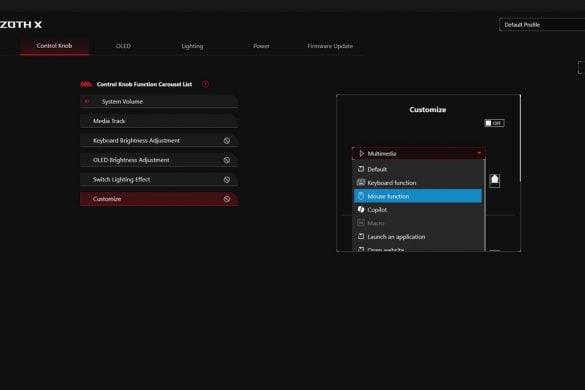585x390 pixels.
Task: Select Media Track in carousel list
Action: pyautogui.click(x=159, y=121)
